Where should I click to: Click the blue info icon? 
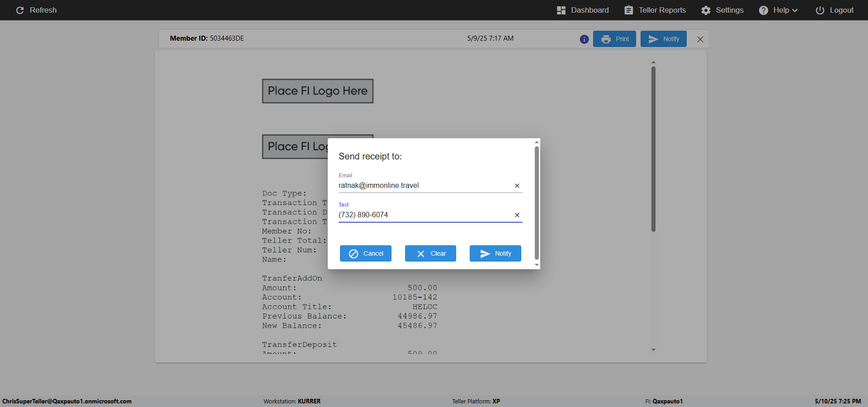click(584, 39)
